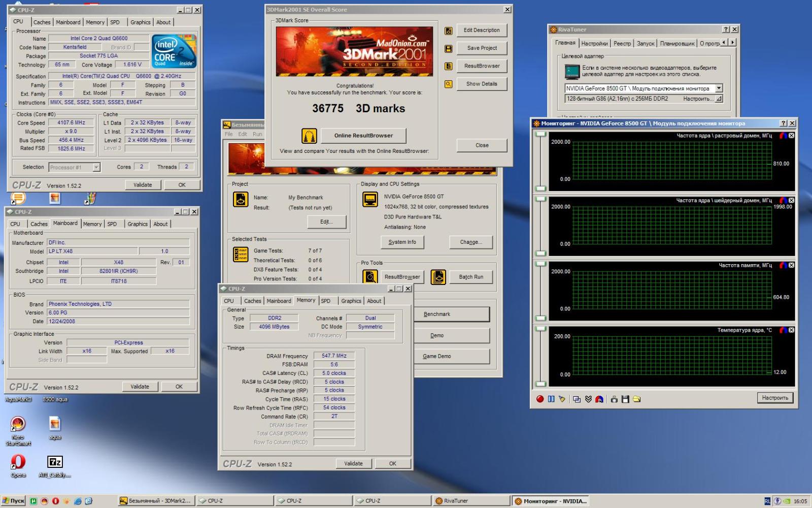The image size is (812, 508).
Task: Open the Реестр tab in RivaTuner
Action: tap(622, 44)
